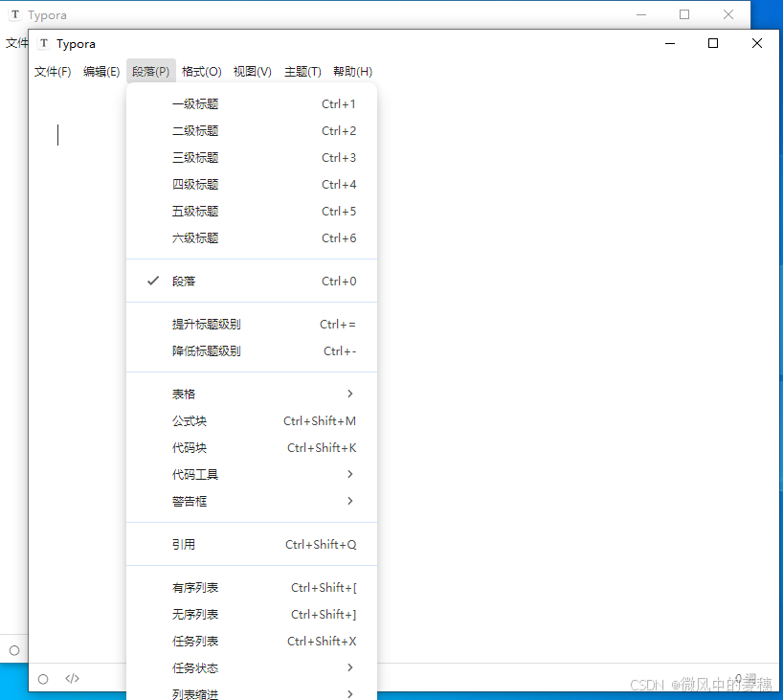The width and height of the screenshot is (783, 700).
Task: Click the app icon of the back Typora window
Action: click(15, 14)
